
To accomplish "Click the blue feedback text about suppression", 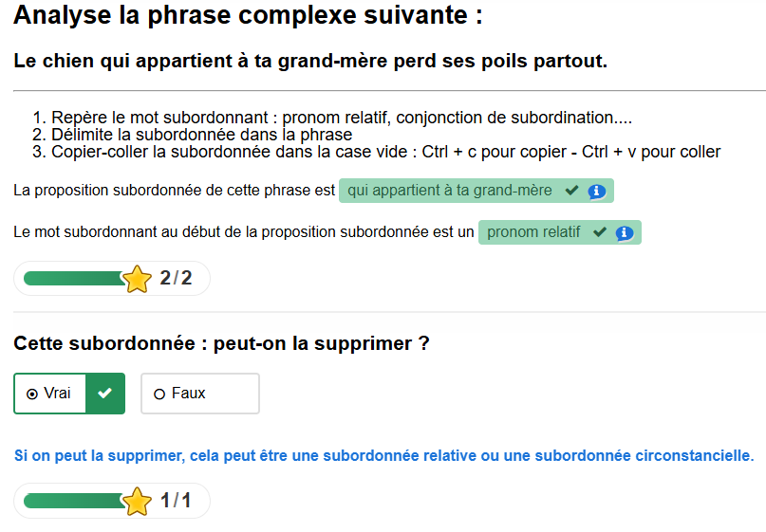I will (383, 456).
